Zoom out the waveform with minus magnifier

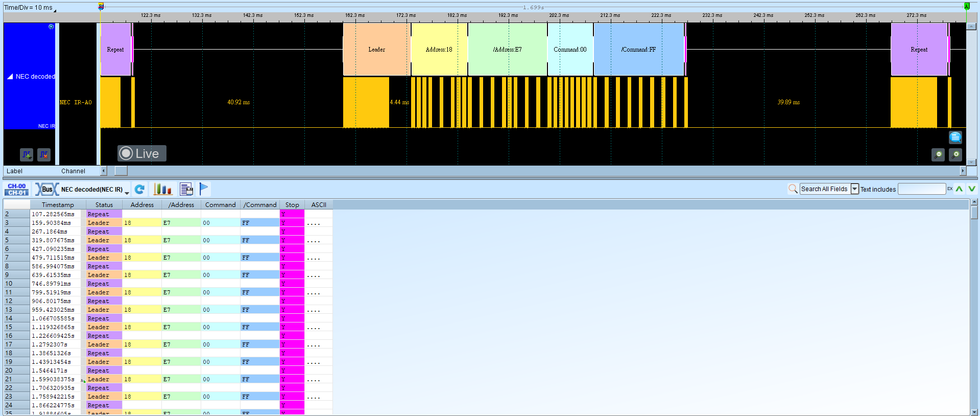[938, 154]
